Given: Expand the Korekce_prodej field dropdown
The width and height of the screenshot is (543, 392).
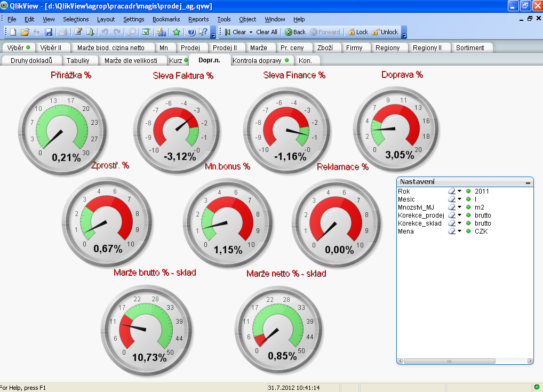Looking at the screenshot, I should [x=460, y=215].
